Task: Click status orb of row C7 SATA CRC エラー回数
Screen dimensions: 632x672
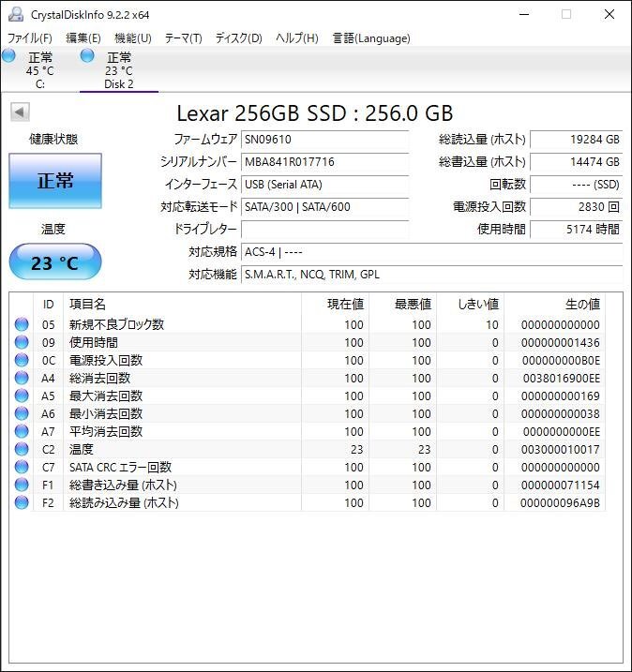Action: pos(22,467)
